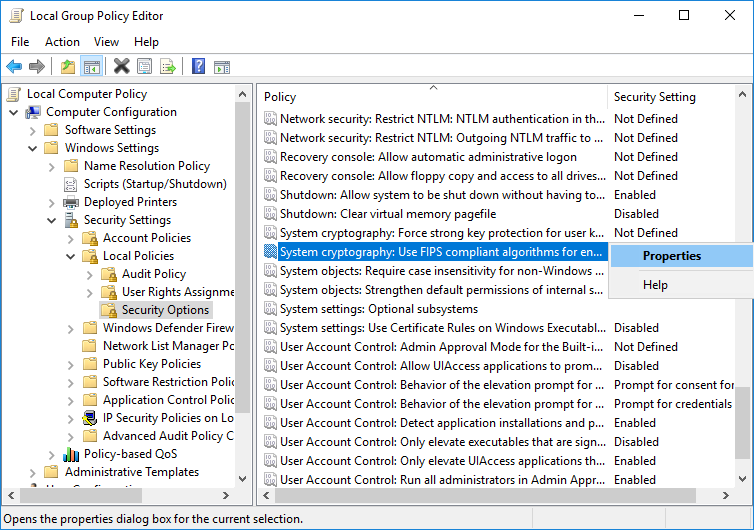
Task: Open the View menu
Action: tap(106, 42)
